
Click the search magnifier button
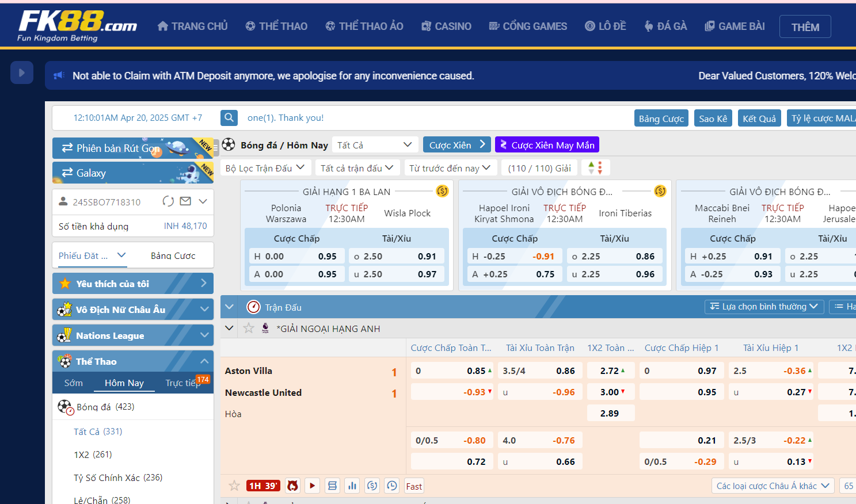229,118
